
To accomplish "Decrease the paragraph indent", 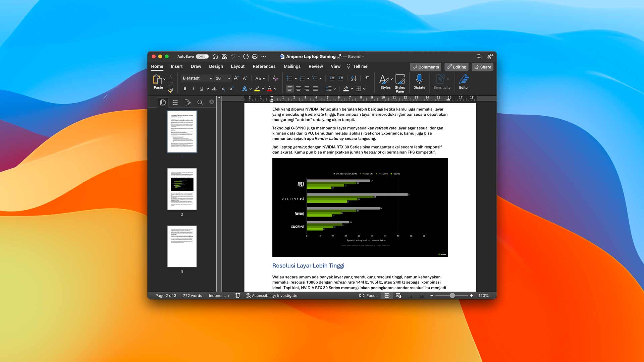I will tap(332, 78).
